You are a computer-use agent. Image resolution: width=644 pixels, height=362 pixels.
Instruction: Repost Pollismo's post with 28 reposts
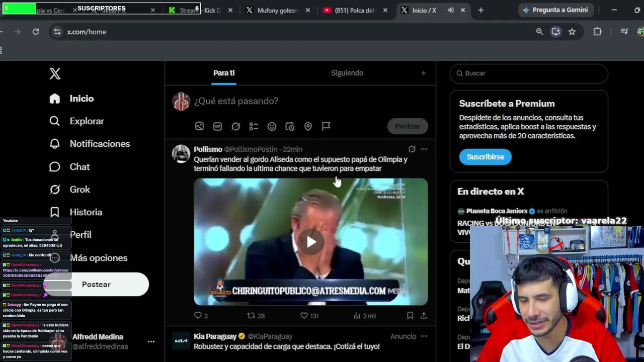[x=256, y=316]
